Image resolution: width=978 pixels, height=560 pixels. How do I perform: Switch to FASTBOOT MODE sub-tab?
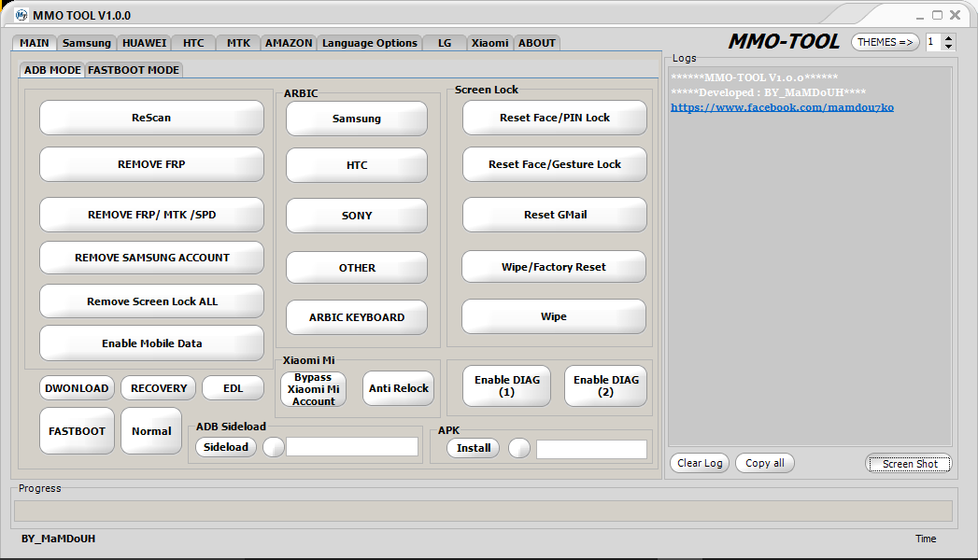(x=134, y=70)
